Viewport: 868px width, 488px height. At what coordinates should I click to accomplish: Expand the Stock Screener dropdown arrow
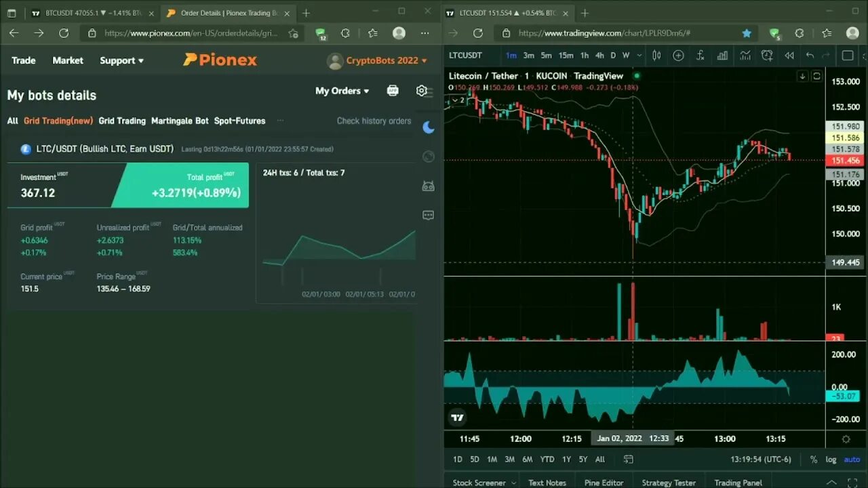(513, 483)
